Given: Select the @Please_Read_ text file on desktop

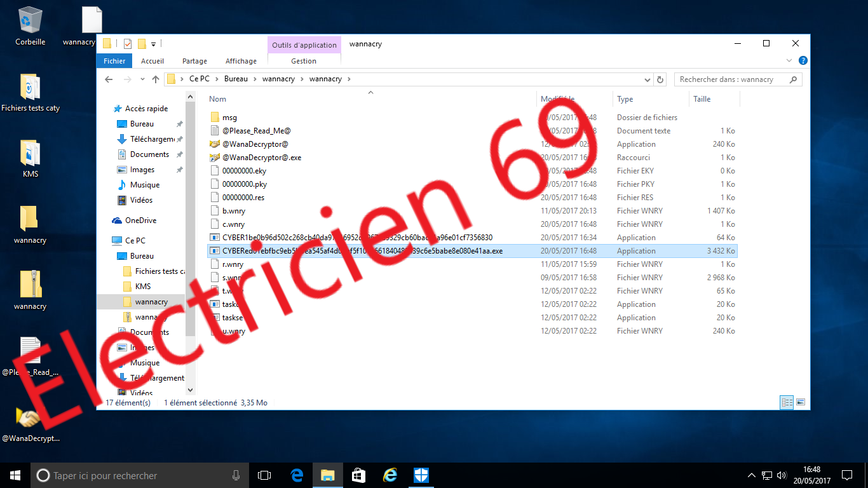Looking at the screenshot, I should point(31,356).
